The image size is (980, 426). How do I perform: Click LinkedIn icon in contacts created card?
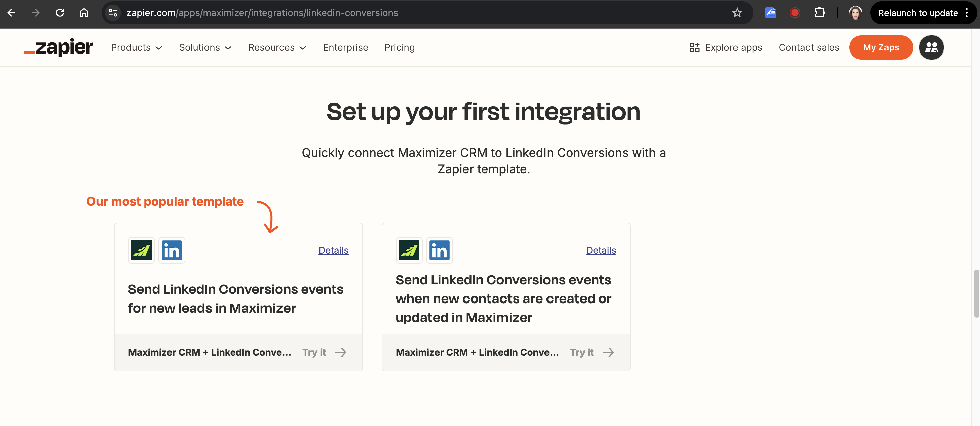pos(440,250)
